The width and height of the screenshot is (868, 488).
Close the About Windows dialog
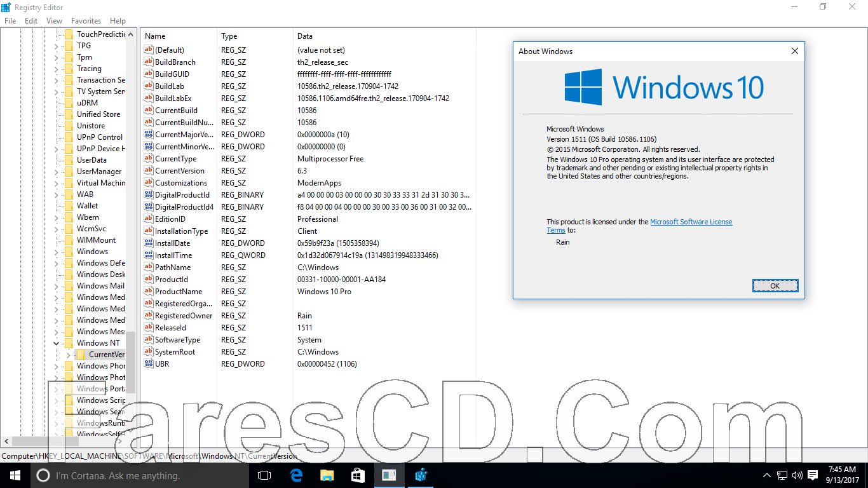pyautogui.click(x=794, y=51)
